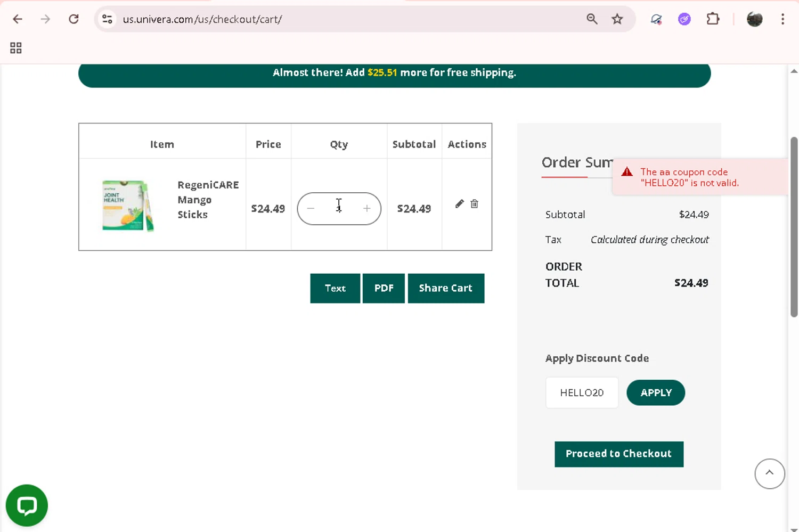Click the Item column header
The image size is (799, 532).
point(162,144)
